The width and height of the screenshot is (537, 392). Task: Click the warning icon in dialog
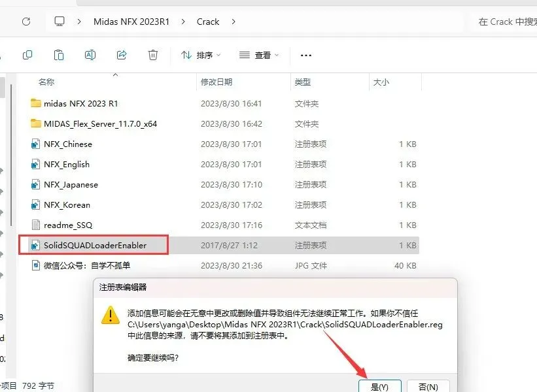point(111,315)
